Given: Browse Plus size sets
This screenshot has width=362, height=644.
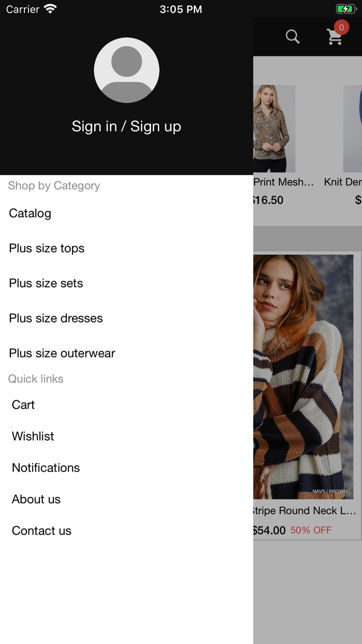Looking at the screenshot, I should point(46,283).
